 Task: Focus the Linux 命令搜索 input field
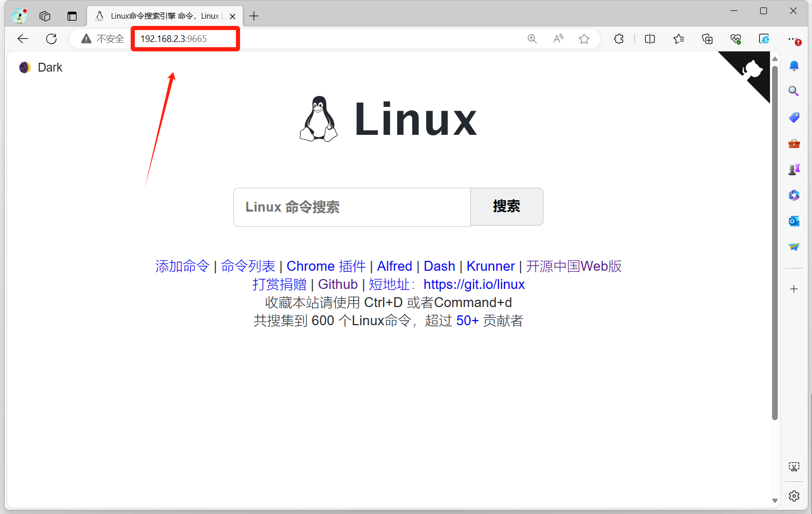[352, 207]
